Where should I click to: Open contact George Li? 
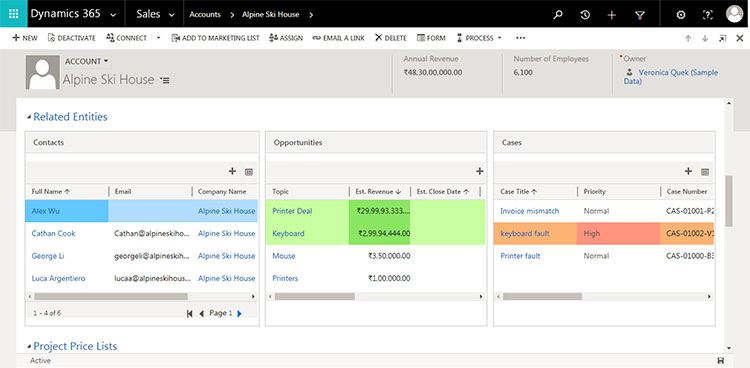(x=47, y=256)
